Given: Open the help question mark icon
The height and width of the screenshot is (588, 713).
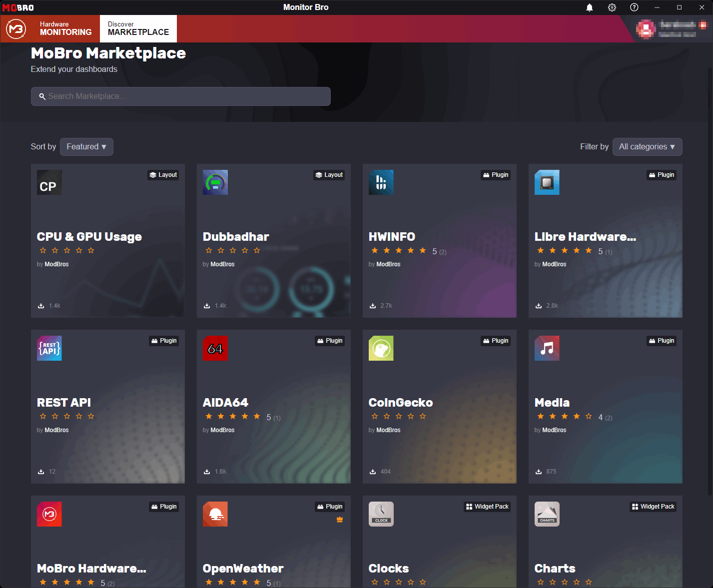Looking at the screenshot, I should click(x=634, y=7).
